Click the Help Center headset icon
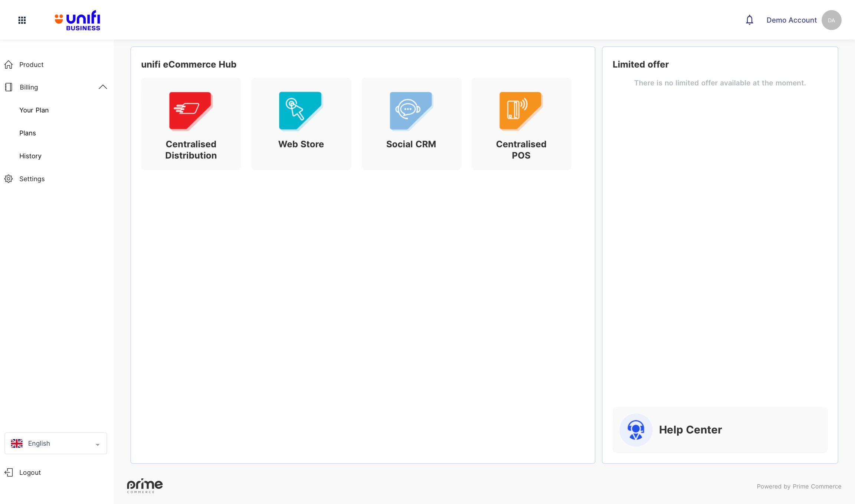Image resolution: width=855 pixels, height=504 pixels. pos(636,430)
